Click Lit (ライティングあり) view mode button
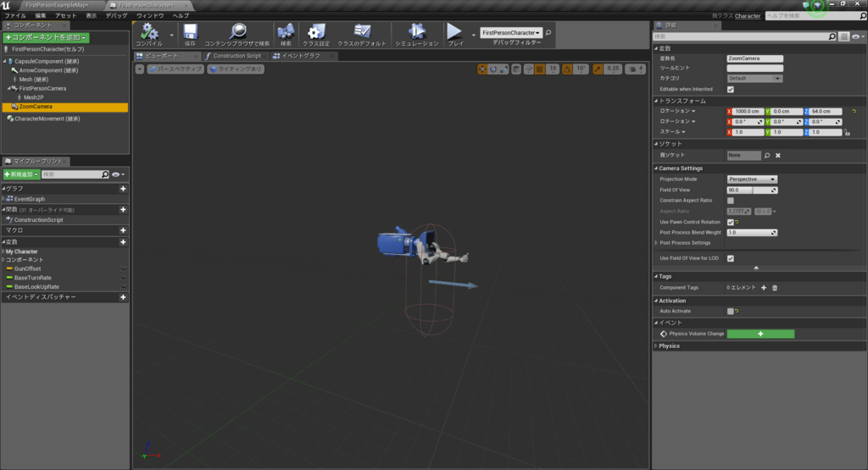The width and height of the screenshot is (868, 470). pos(236,69)
